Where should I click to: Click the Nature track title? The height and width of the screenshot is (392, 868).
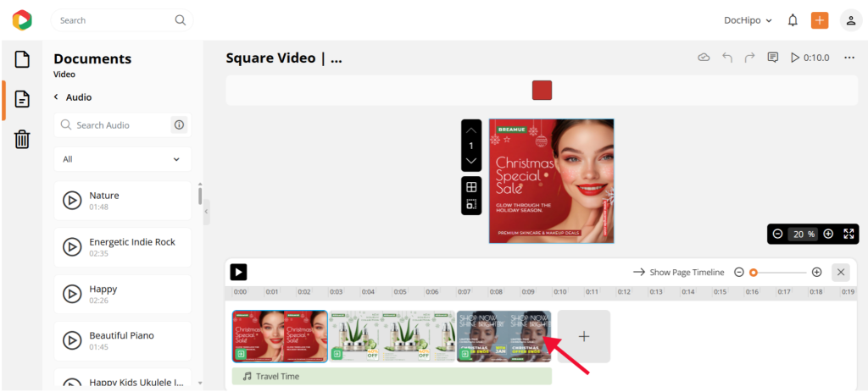click(x=104, y=196)
